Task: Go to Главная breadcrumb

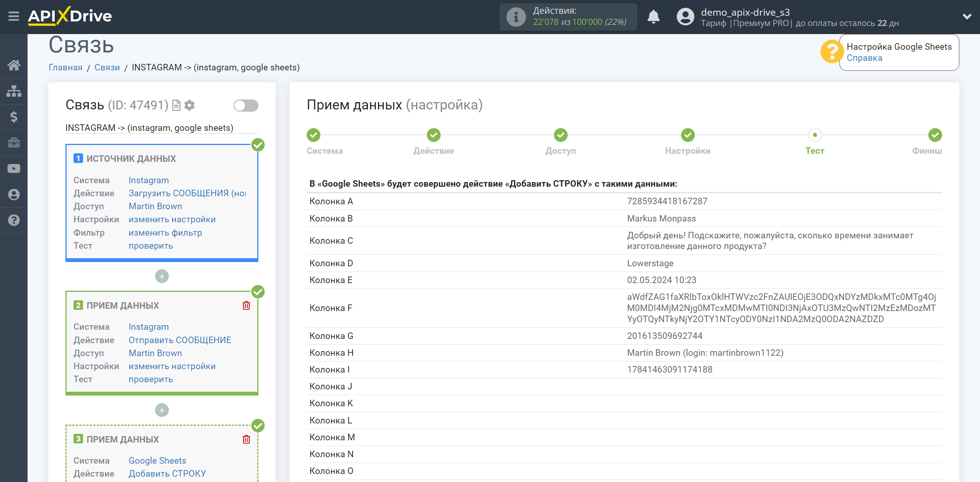Action: 65,67
